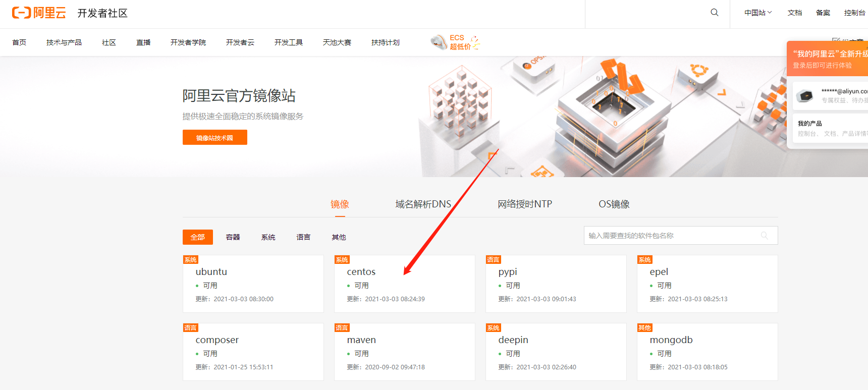
Task: Open the 控制台 link in header
Action: 854,13
